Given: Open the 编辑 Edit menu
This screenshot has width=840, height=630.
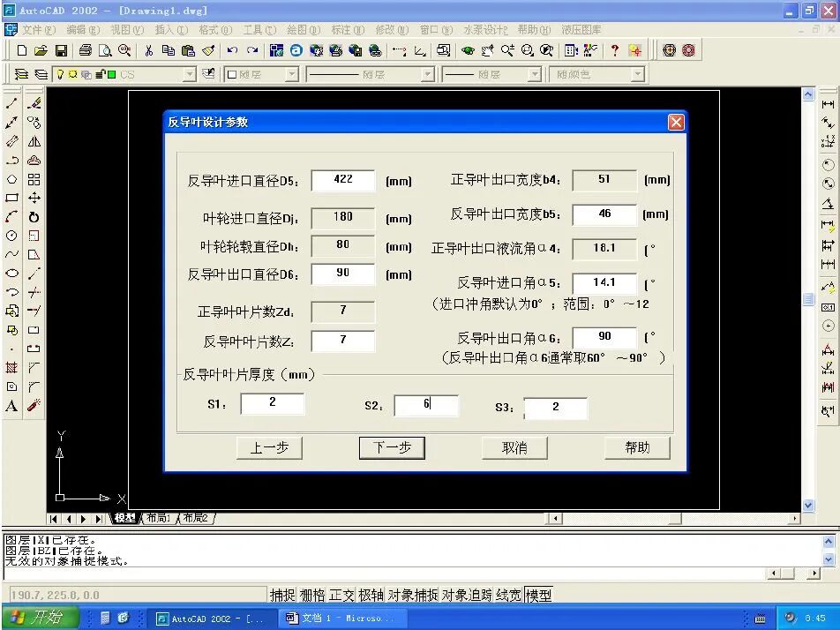Looking at the screenshot, I should coord(83,29).
